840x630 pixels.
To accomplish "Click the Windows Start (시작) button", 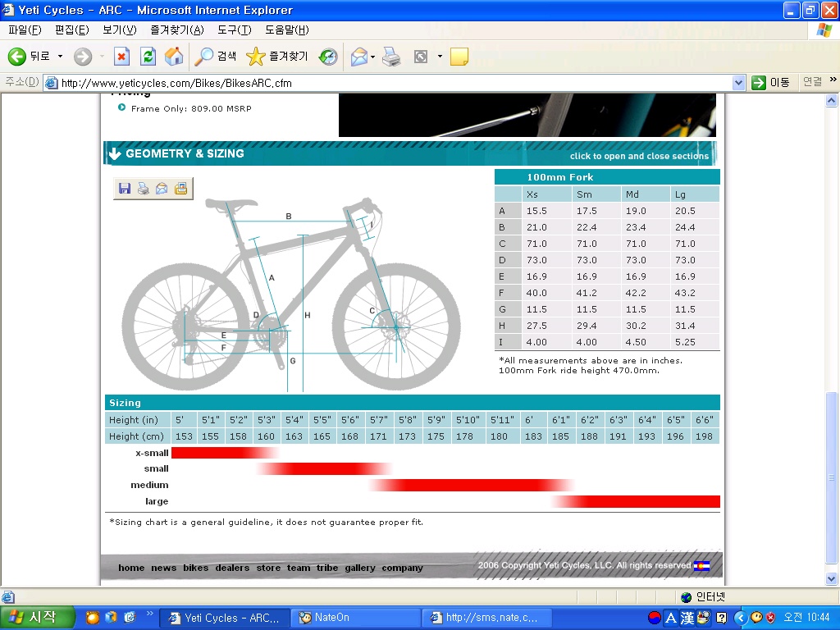I will 36,618.
